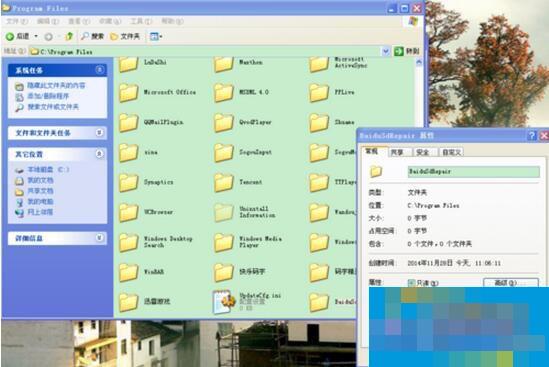Open the MSXML 4.0 folder icon
The image size is (549, 367).
coord(223,93)
